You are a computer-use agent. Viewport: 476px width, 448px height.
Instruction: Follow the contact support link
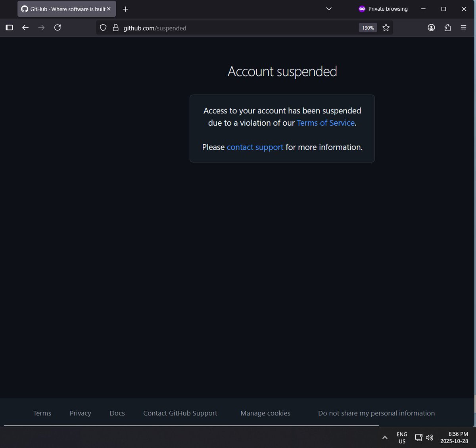(x=255, y=147)
